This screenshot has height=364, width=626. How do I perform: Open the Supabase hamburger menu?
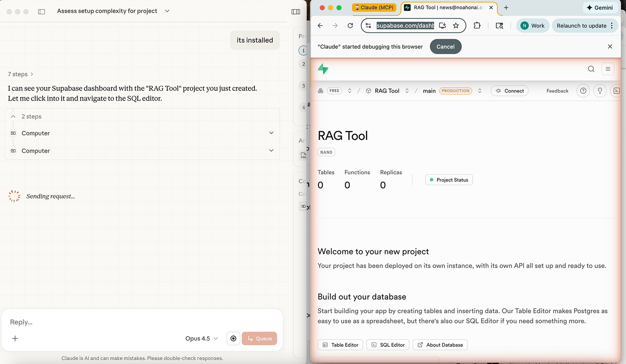(608, 69)
